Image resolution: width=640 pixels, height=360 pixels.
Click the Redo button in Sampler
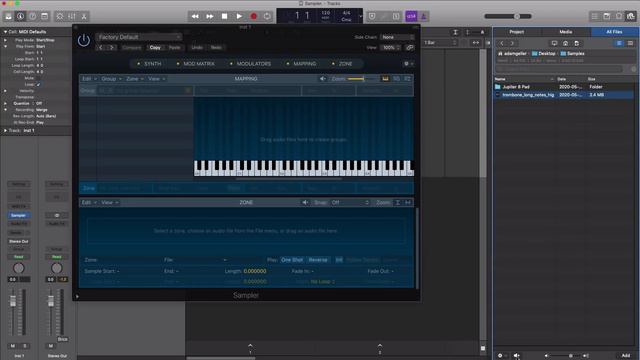[216, 48]
